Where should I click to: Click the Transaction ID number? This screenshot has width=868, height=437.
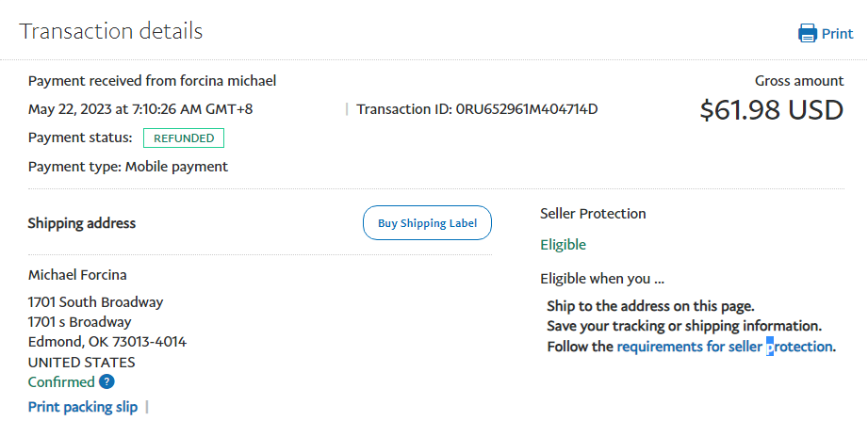pyautogui.click(x=527, y=109)
